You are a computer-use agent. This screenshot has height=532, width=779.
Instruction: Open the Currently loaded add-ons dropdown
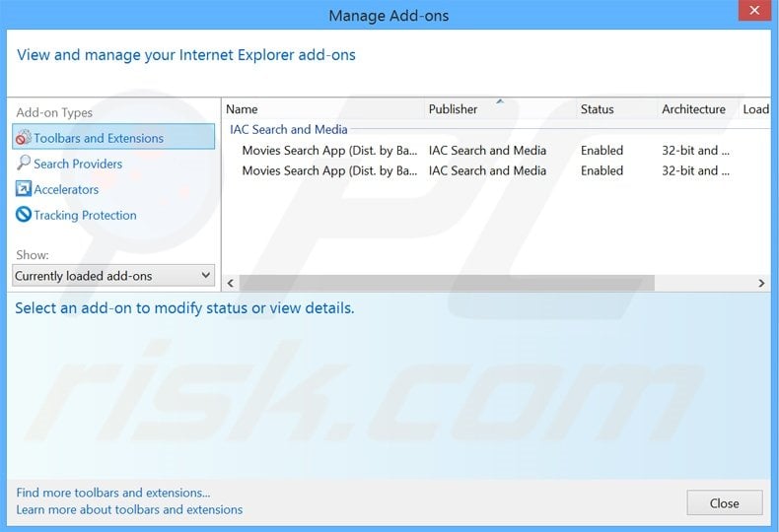point(113,276)
